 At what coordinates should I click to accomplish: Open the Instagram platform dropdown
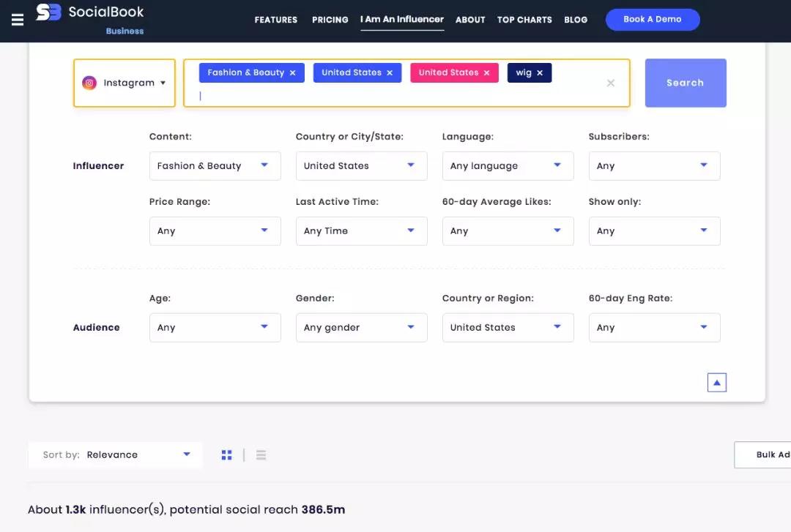click(x=125, y=83)
